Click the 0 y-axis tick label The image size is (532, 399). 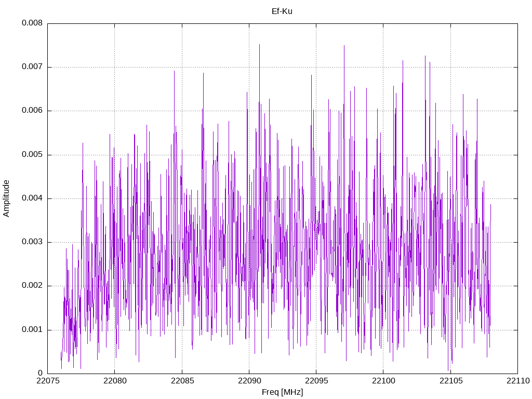[x=41, y=373]
